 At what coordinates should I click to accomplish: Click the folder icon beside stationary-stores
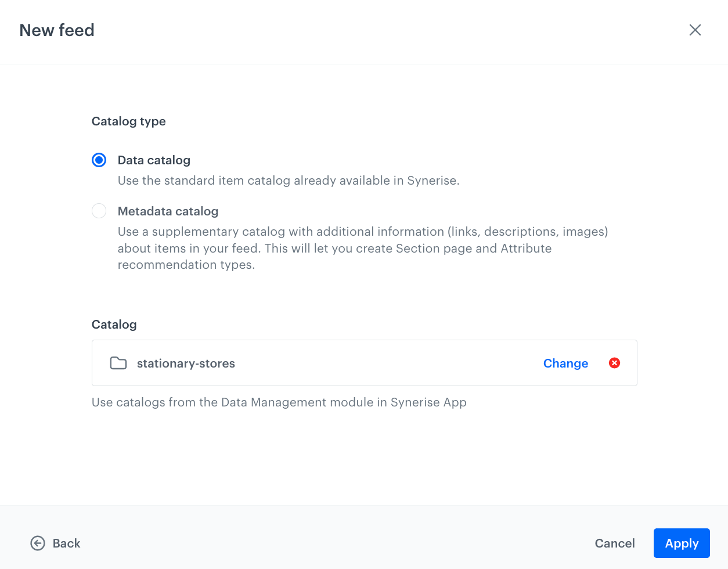pos(118,363)
